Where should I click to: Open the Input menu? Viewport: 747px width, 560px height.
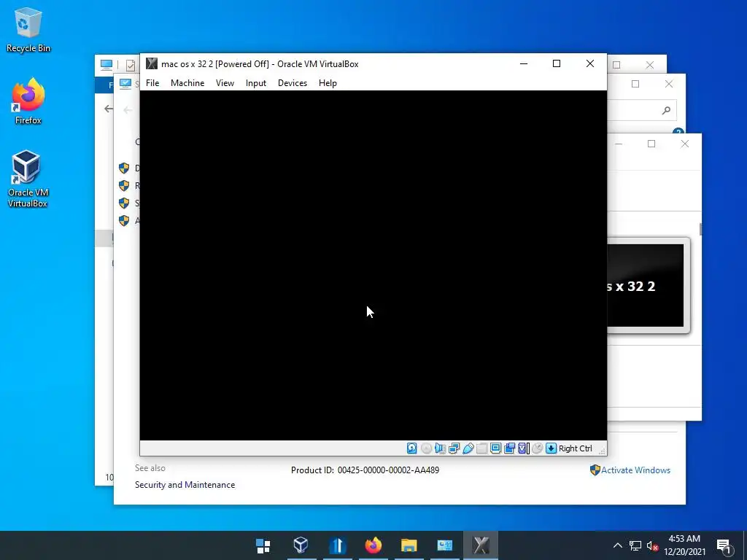256,83
